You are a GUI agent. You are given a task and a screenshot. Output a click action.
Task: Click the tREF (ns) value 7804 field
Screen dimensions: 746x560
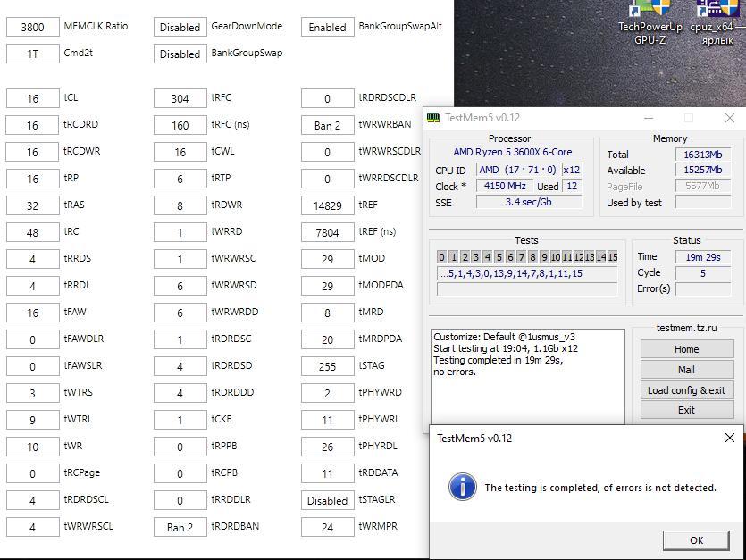tap(328, 232)
